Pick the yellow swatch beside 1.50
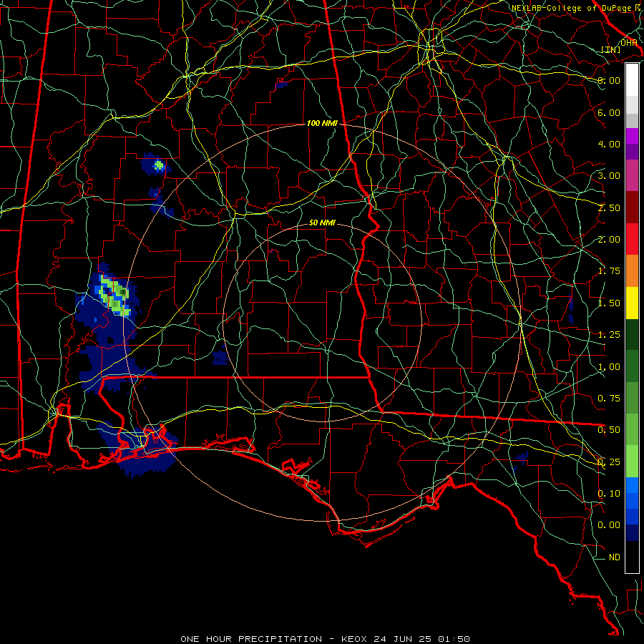 pyautogui.click(x=632, y=303)
